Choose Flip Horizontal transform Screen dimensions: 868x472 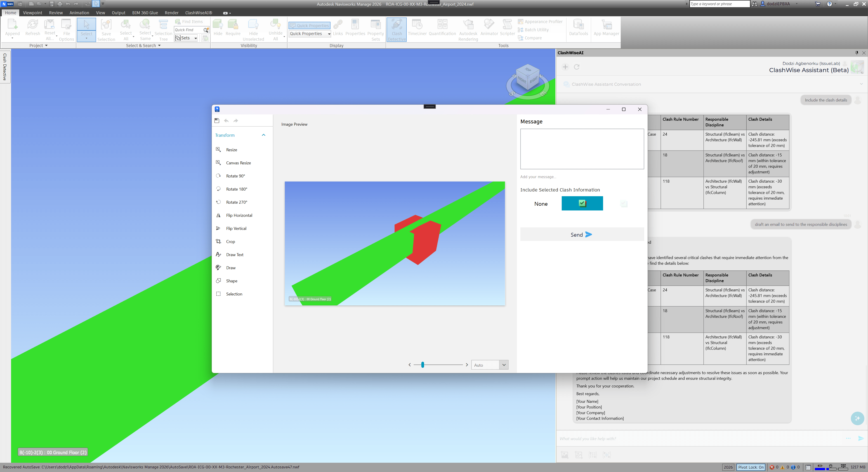tap(239, 215)
